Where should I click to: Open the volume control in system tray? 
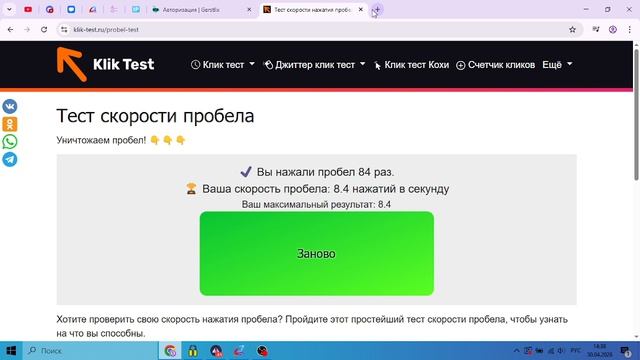[x=561, y=351]
